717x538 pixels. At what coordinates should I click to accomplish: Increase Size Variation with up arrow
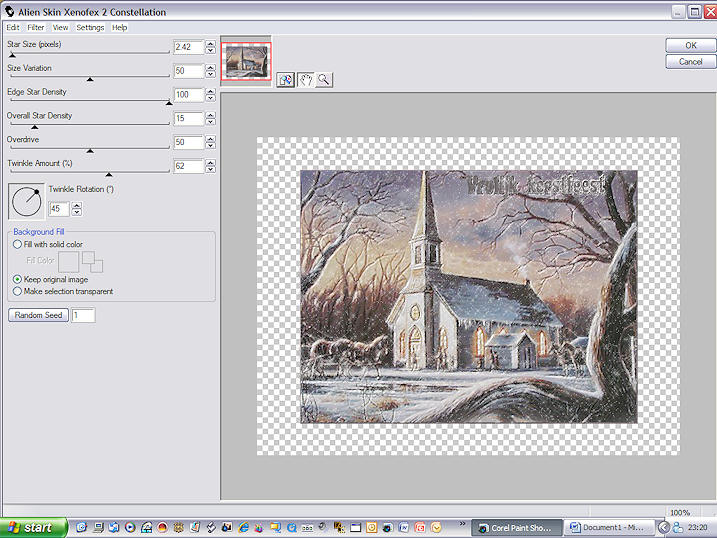tap(210, 68)
